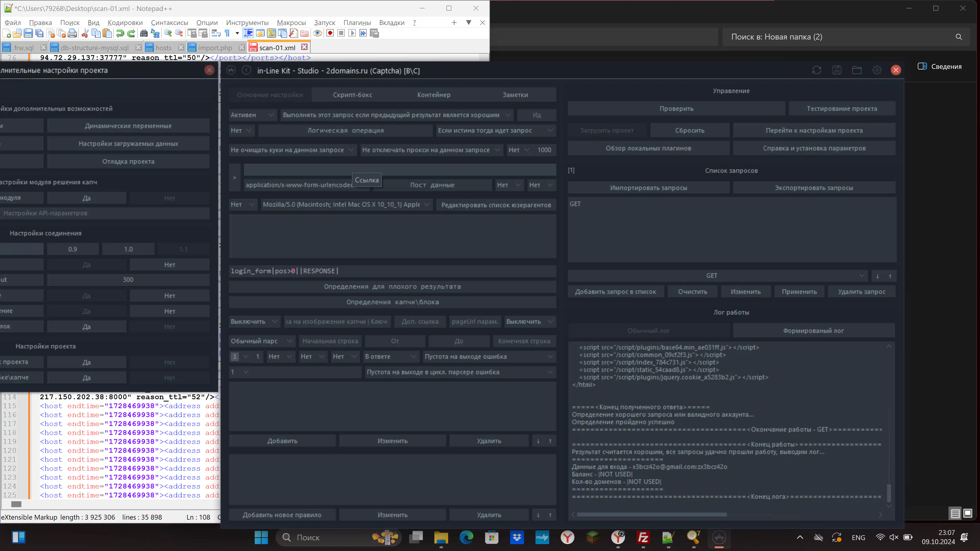This screenshot has height=551, width=980.
Task: Click Start Recording macro red dot icon
Action: [x=330, y=33]
